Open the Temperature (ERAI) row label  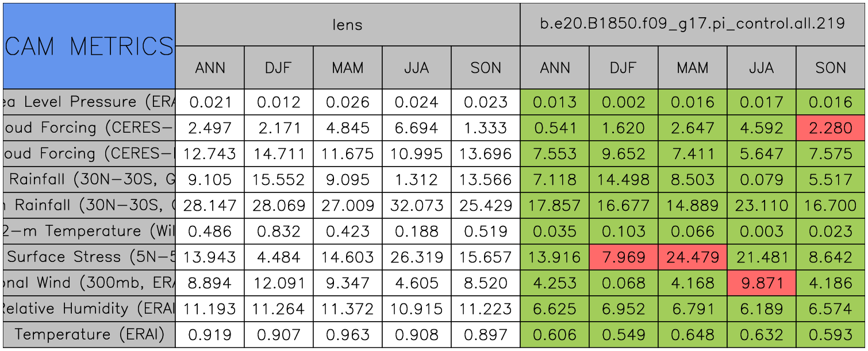point(89,334)
